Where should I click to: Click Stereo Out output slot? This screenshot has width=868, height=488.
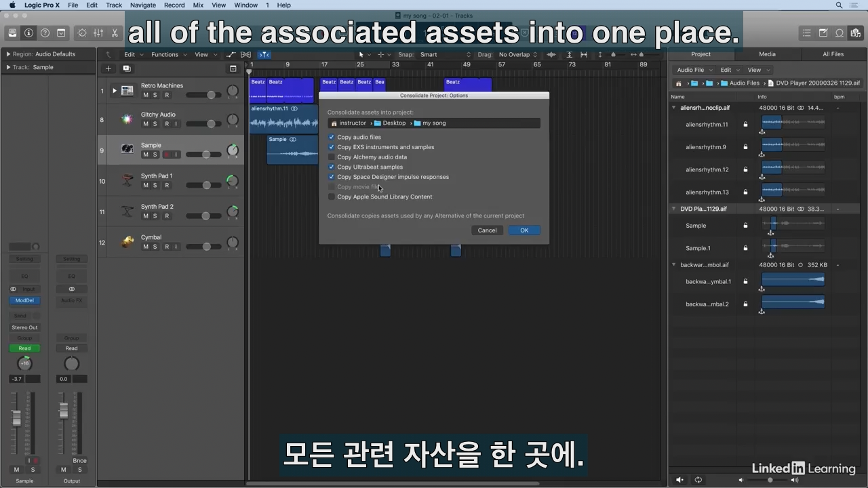pos(24,327)
